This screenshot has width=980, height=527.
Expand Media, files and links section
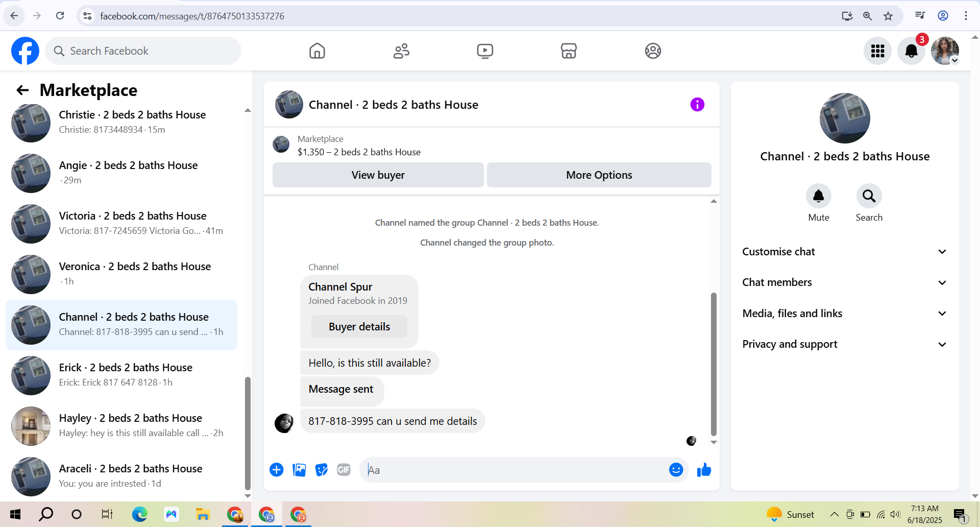(x=845, y=314)
